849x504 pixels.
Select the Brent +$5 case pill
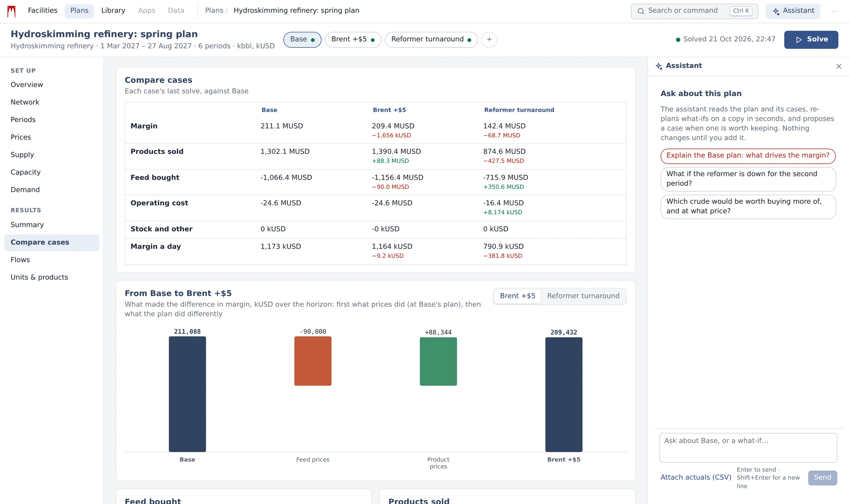tap(353, 39)
